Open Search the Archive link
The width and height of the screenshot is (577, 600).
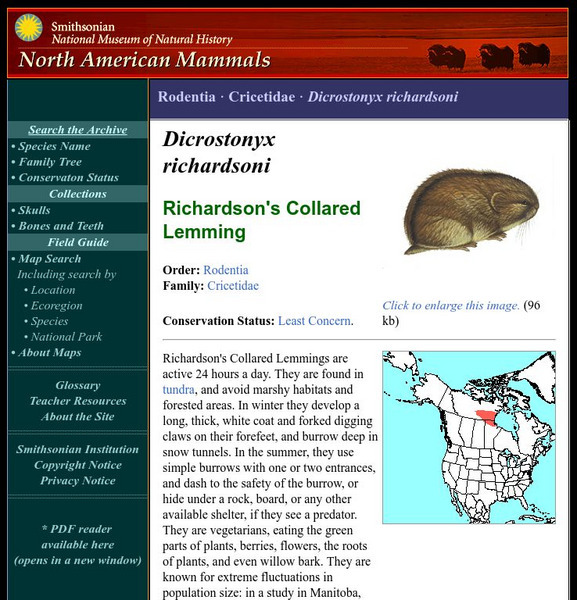78,130
